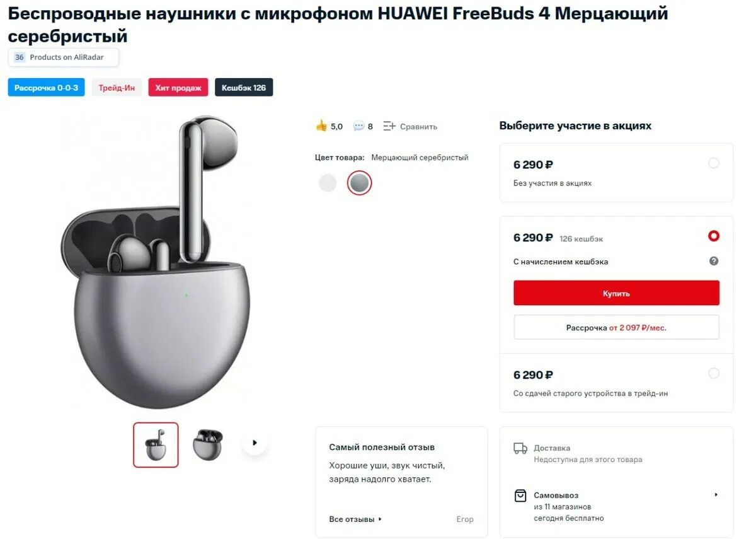
Task: Click the pickup shopping bag icon
Action: click(x=520, y=496)
